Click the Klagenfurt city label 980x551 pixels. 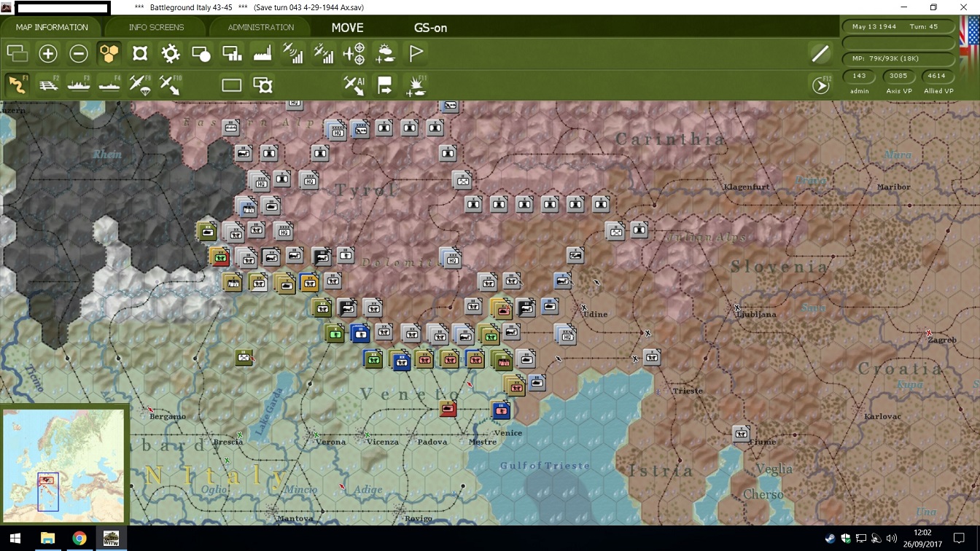(x=747, y=187)
